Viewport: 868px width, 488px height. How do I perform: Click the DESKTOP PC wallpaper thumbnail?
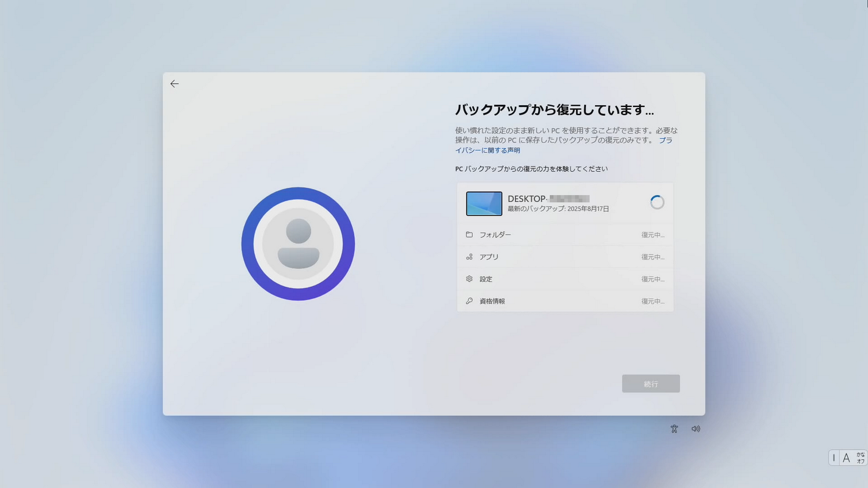[x=484, y=204]
